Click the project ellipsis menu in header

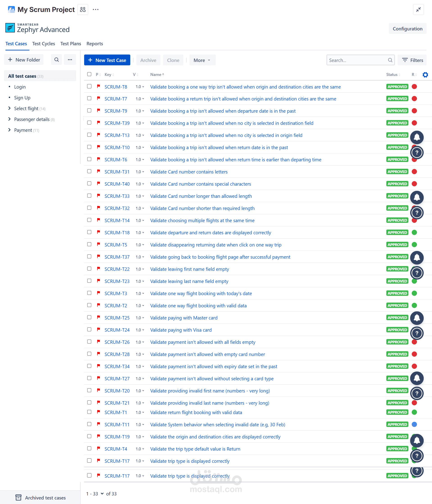click(95, 9)
